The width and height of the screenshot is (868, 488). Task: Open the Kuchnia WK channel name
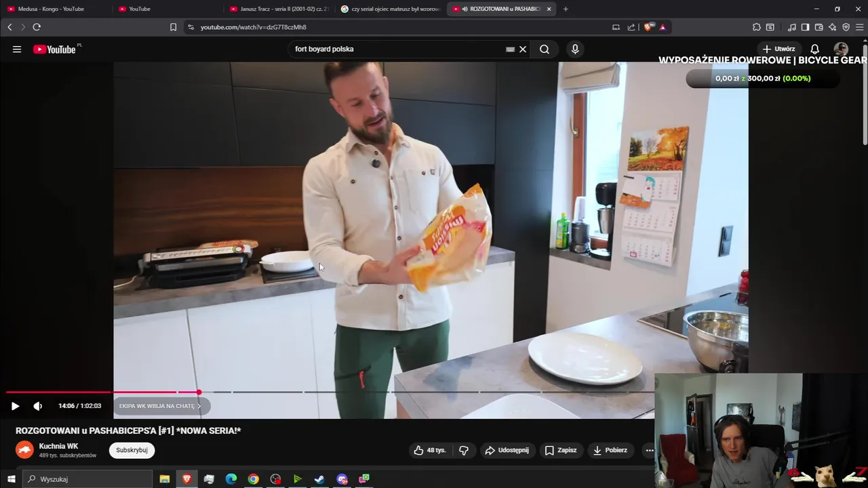(x=59, y=446)
